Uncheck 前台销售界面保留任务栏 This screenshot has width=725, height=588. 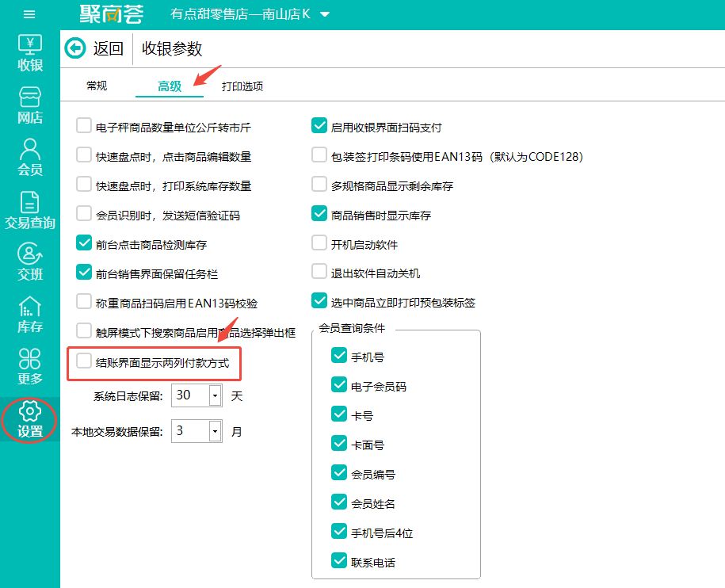[x=84, y=273]
